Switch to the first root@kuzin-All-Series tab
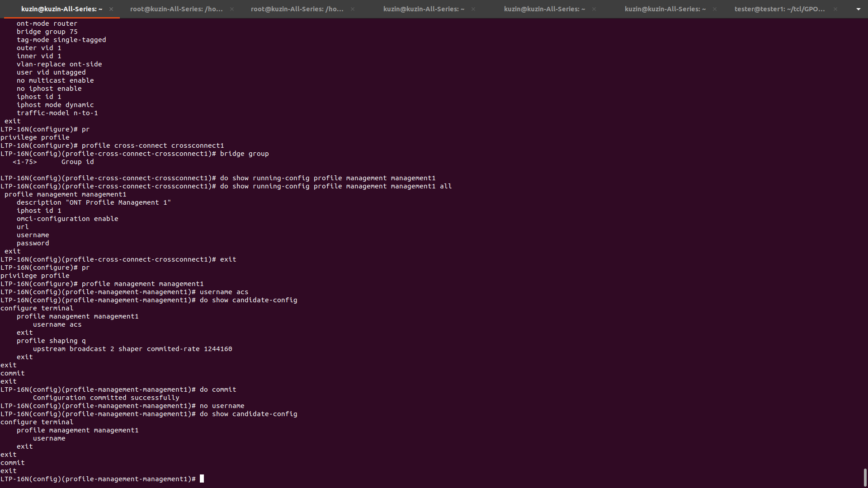This screenshot has width=868, height=488. click(176, 9)
